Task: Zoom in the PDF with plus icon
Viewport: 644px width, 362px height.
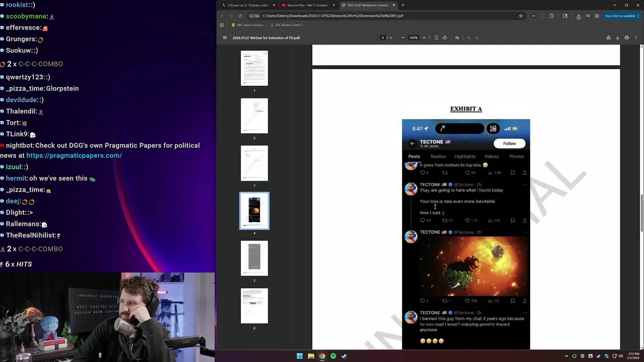Action: point(424,38)
